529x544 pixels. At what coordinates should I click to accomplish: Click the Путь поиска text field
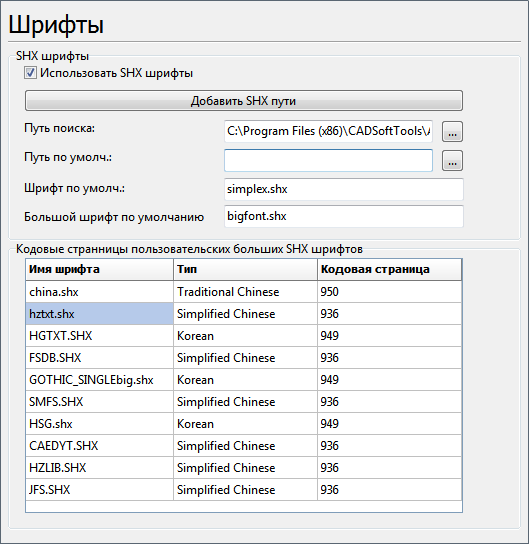[328, 131]
